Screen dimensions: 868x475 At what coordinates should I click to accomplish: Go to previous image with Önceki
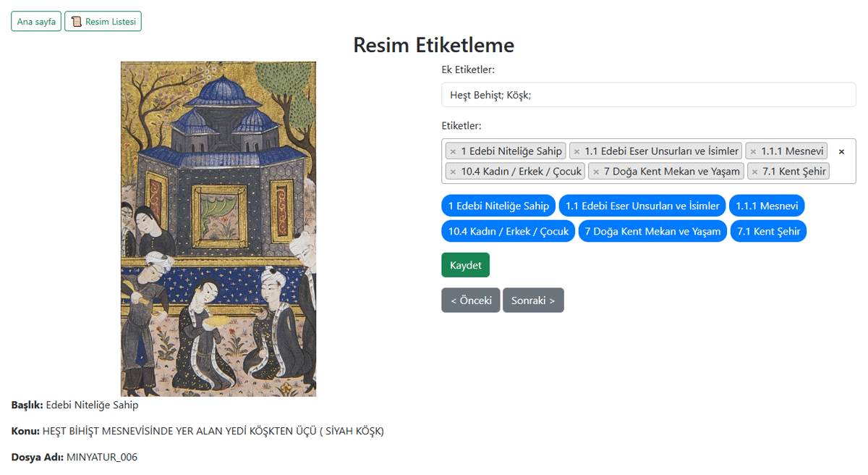tap(470, 300)
